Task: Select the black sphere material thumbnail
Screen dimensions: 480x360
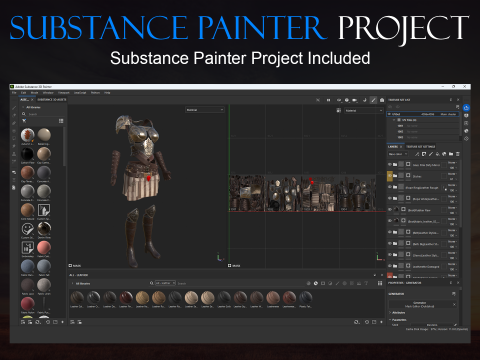Action: (x=27, y=154)
